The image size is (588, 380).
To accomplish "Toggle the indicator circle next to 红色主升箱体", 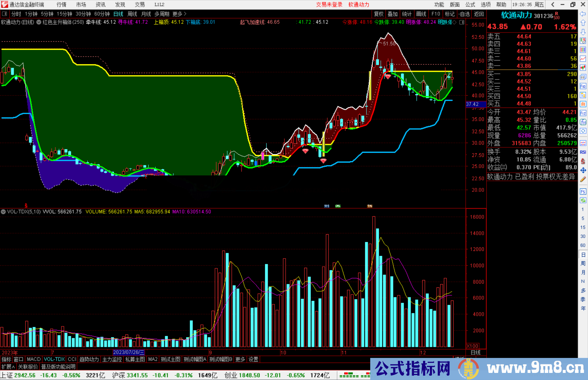I will (x=39, y=22).
